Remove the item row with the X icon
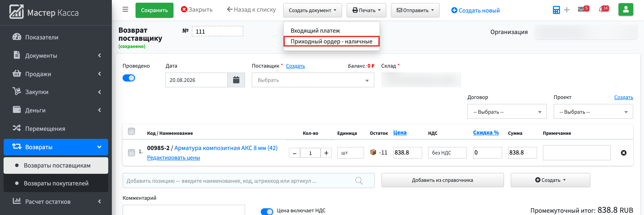Viewport: 644px width, 215px height. coord(623,153)
